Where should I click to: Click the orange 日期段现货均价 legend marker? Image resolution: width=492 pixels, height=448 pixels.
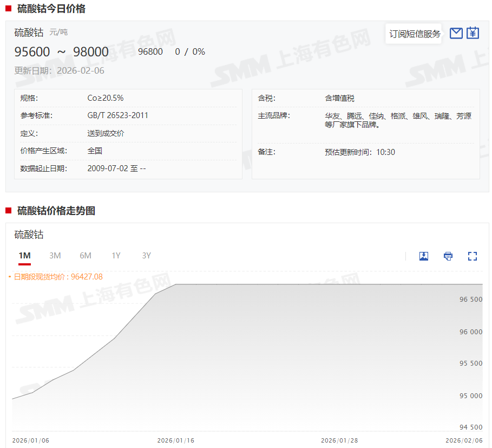coord(10,277)
